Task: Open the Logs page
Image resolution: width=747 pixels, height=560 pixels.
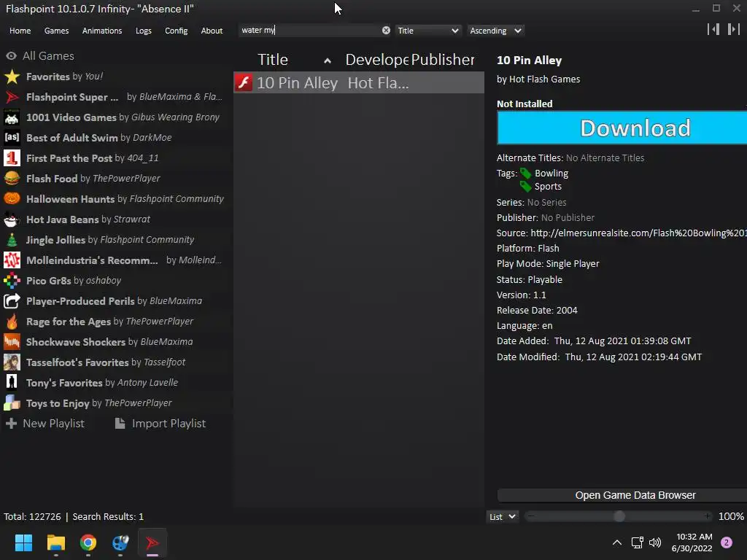Action: click(144, 31)
